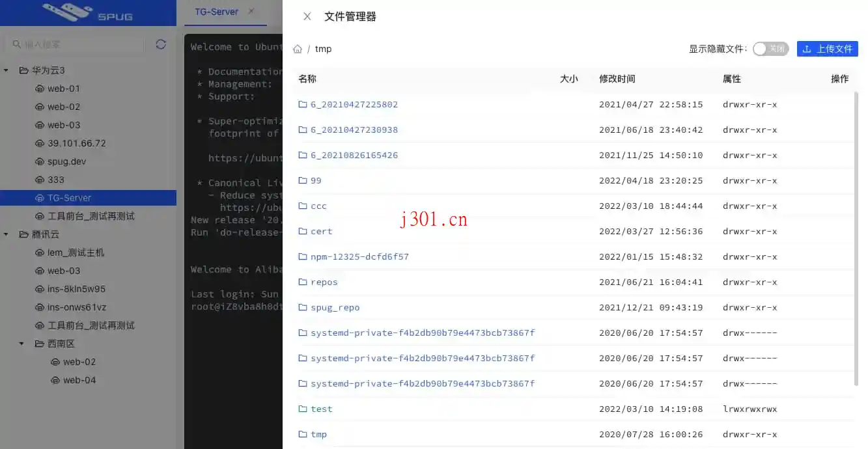
Task: Click the search magnifier icon in the sidebar
Action: point(16,44)
